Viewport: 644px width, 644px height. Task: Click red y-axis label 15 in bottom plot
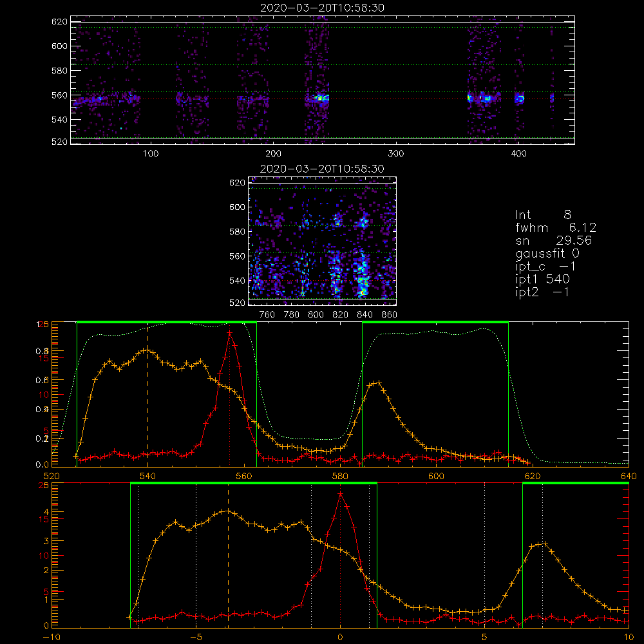(x=44, y=519)
